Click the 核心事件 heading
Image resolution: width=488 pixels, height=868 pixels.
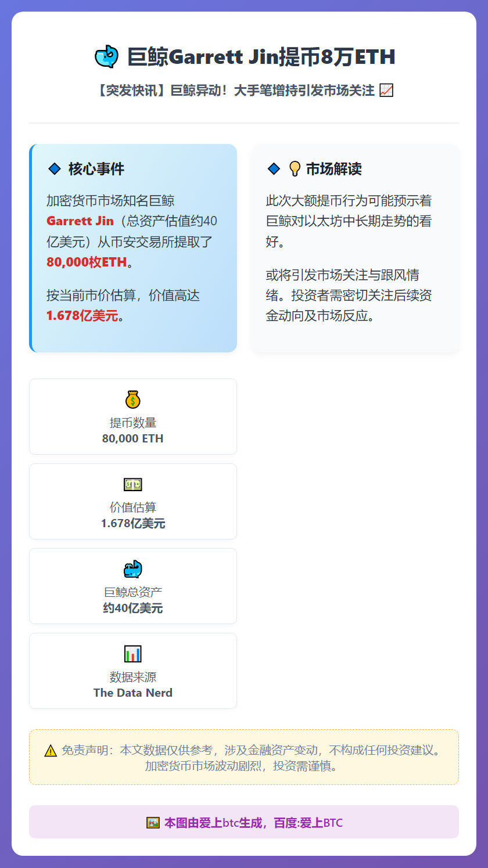(x=96, y=169)
